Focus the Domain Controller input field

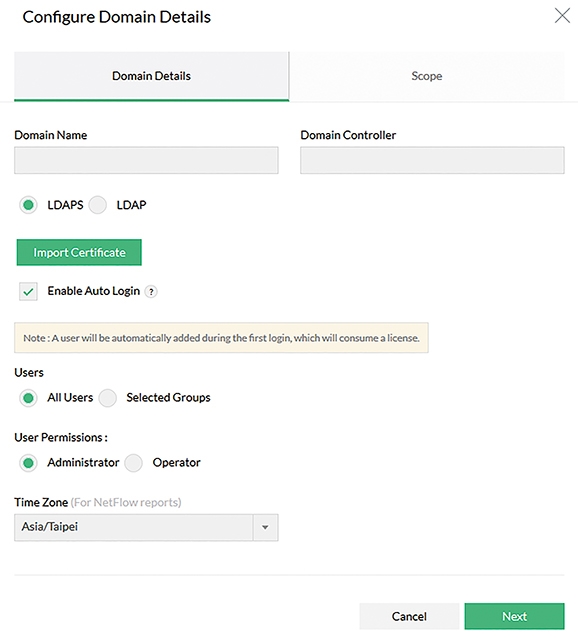pos(432,160)
